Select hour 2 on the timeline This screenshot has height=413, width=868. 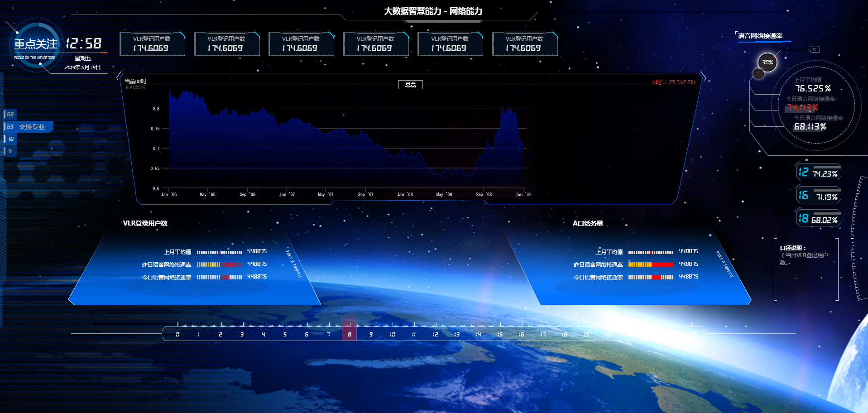(x=221, y=335)
